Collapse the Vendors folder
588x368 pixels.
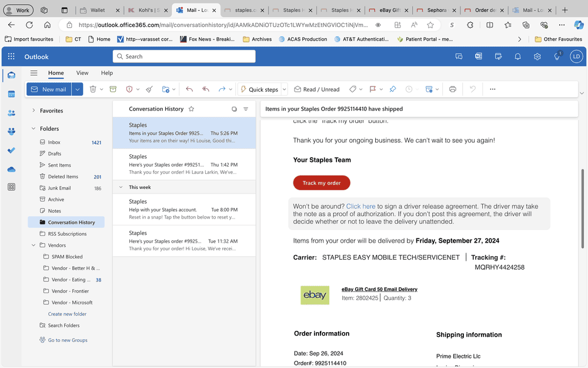point(34,245)
